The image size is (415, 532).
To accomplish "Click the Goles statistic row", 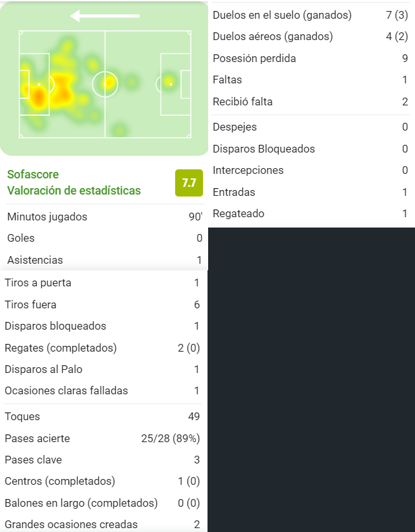I will tap(105, 238).
